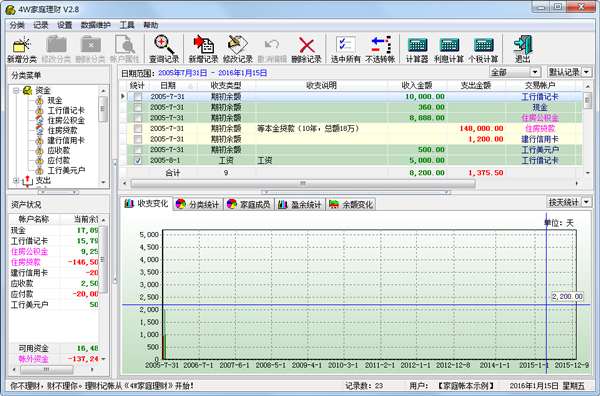Toggle checkbox for 500.00 工行美元户 row
600x396 pixels.
point(138,150)
